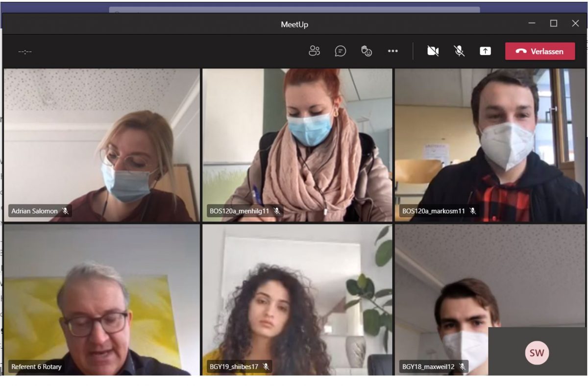Open the more actions ellipsis menu
Screen dimensions: 588x386
[393, 51]
